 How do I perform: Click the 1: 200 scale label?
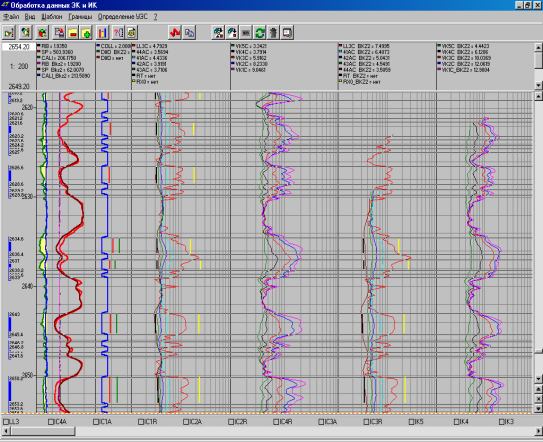(19, 66)
